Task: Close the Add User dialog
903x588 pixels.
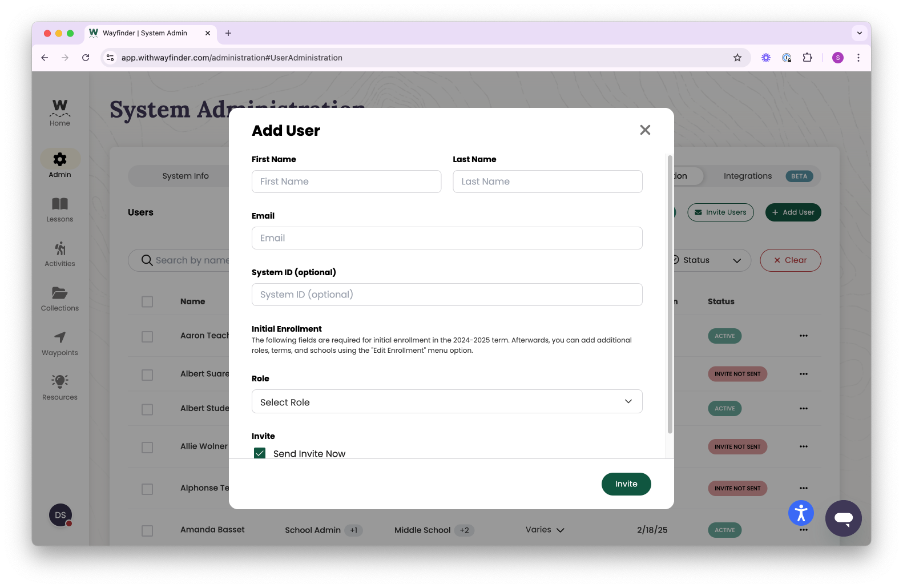Action: click(645, 130)
